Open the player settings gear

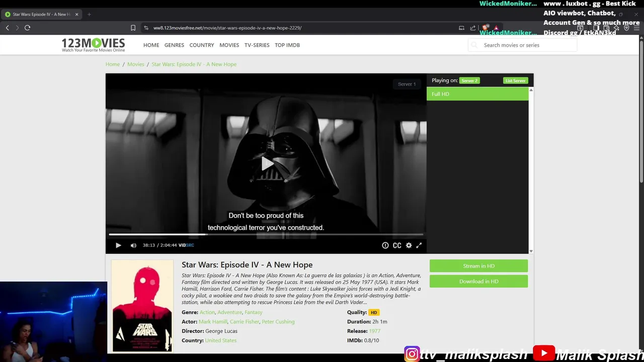tap(409, 245)
